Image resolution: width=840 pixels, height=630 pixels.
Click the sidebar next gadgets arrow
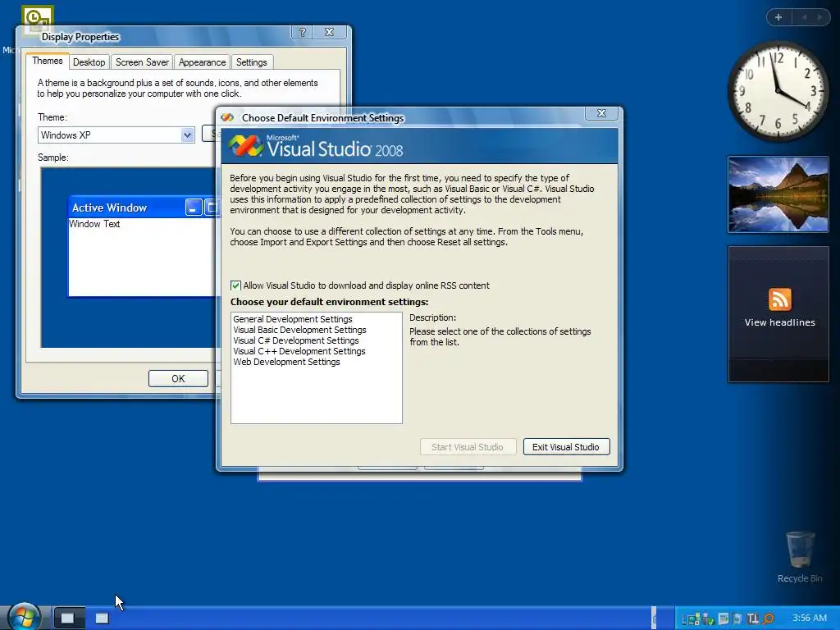pyautogui.click(x=819, y=17)
